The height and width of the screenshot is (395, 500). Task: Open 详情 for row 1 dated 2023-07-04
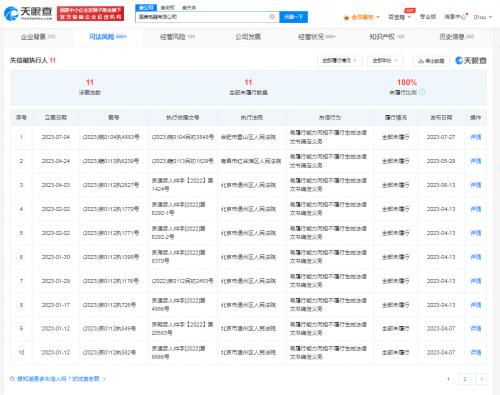[476, 137]
